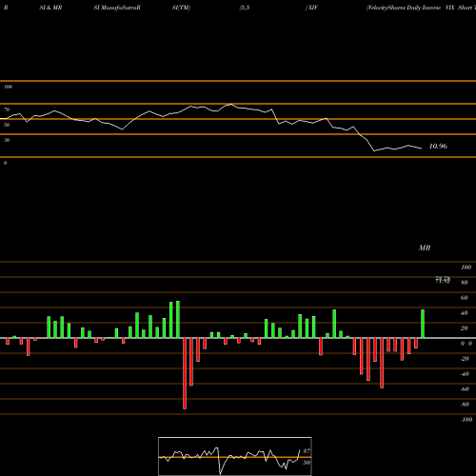The image size is (476, 476).
Task: Click the RSI axis label 0
Action: click(5, 163)
